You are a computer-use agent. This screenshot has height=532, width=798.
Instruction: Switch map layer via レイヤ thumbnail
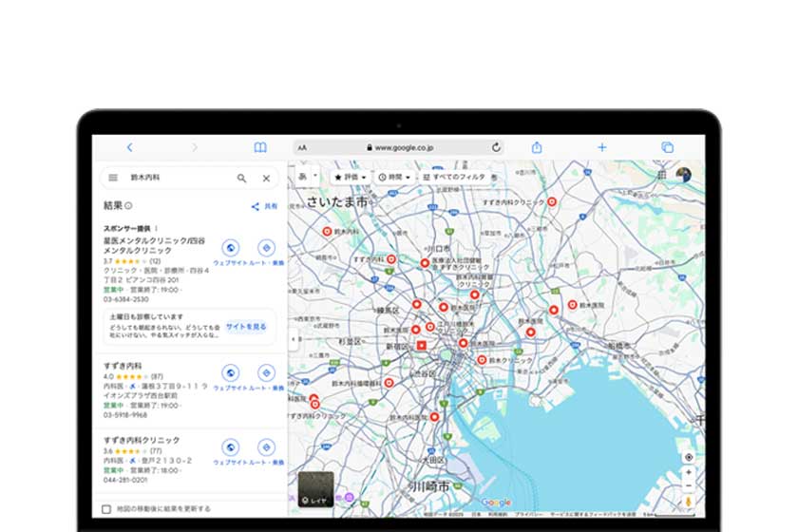[x=315, y=488]
